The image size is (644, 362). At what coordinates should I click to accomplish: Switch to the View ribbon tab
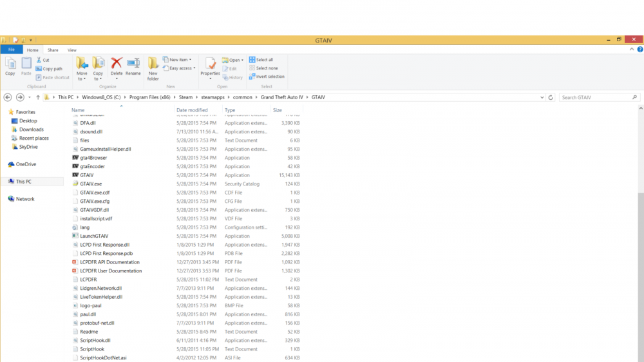(72, 50)
